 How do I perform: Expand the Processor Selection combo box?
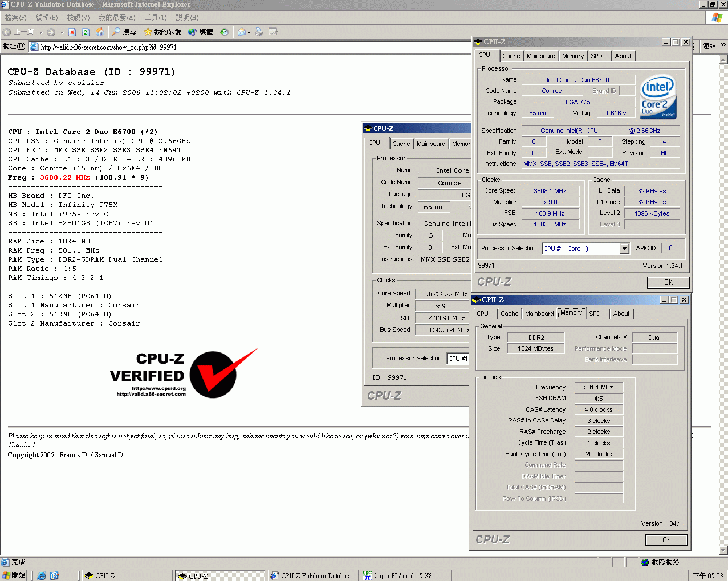(x=624, y=249)
